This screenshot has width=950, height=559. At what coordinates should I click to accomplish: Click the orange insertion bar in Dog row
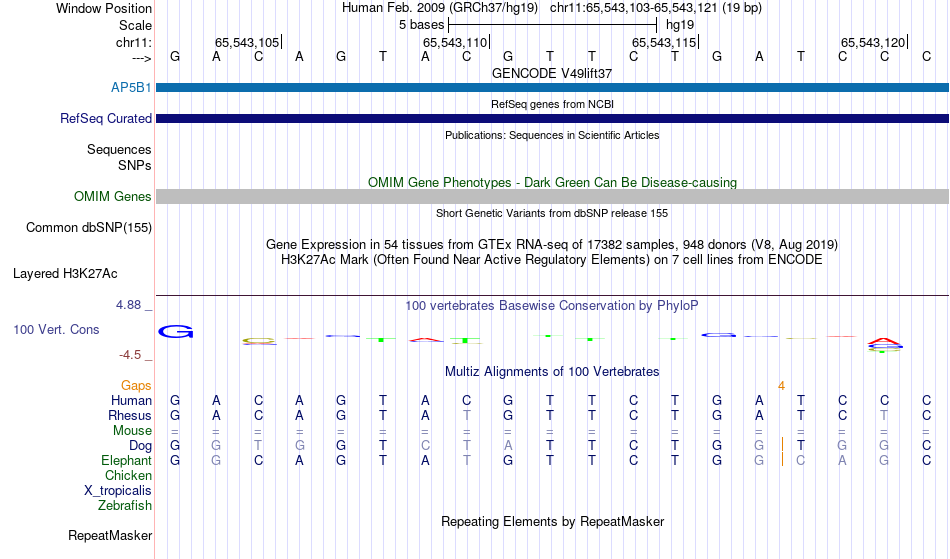click(x=782, y=446)
